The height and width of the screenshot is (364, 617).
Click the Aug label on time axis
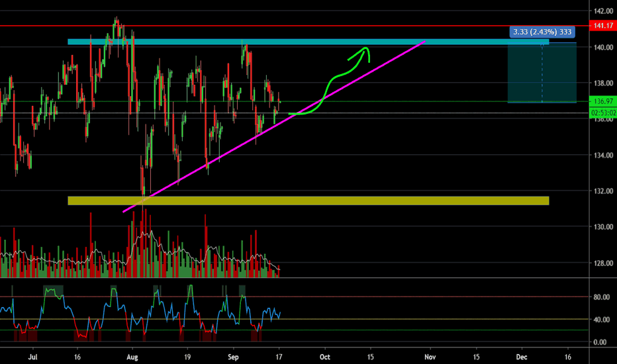[132, 357]
